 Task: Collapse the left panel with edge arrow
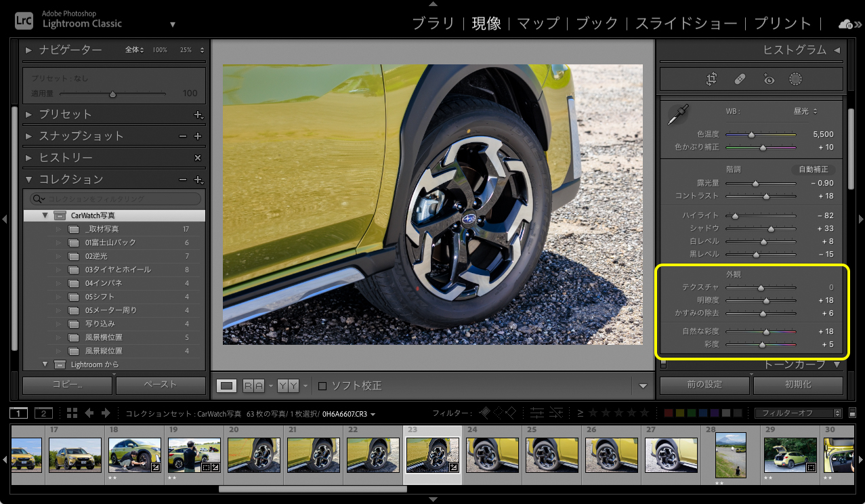pos(4,219)
